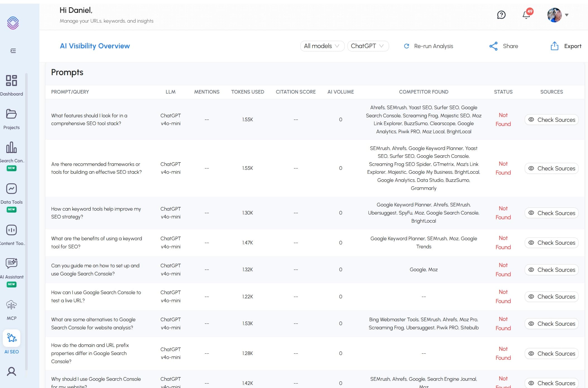Viewport: 588px width, 388px height.
Task: Open the Projects folder icon
Action: click(11, 114)
